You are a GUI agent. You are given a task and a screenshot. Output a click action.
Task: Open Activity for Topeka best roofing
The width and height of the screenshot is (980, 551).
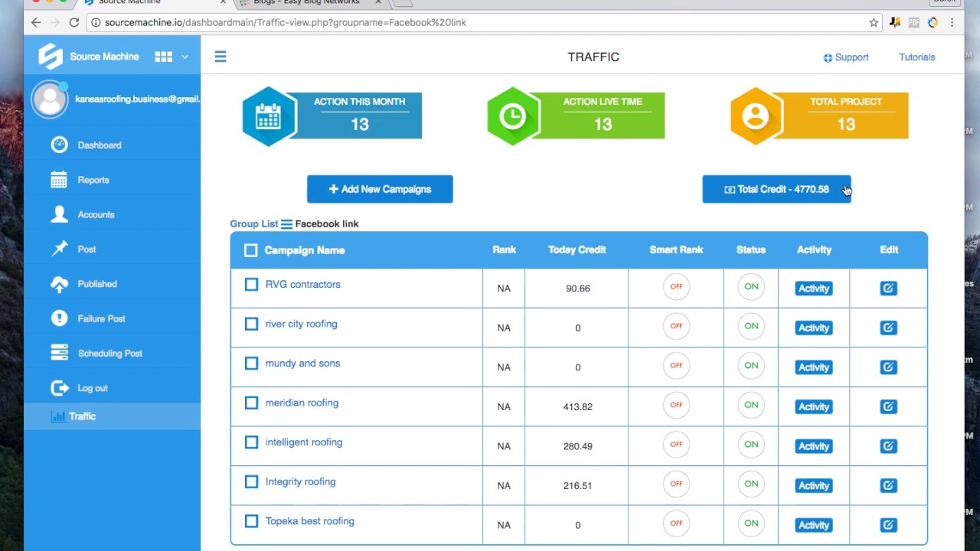tap(813, 525)
